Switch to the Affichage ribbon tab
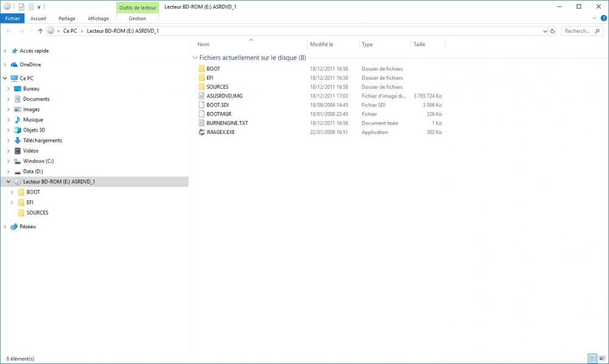This screenshot has width=609, height=364. 98,19
